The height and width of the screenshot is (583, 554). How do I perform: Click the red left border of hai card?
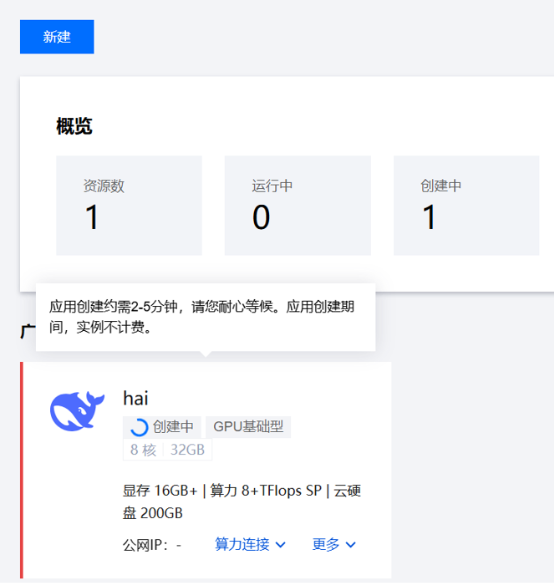coord(22,470)
